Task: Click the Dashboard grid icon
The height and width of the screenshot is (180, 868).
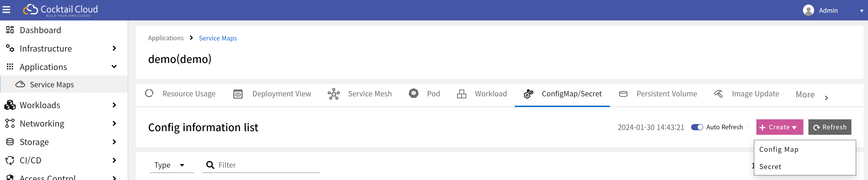Action: coord(10,30)
